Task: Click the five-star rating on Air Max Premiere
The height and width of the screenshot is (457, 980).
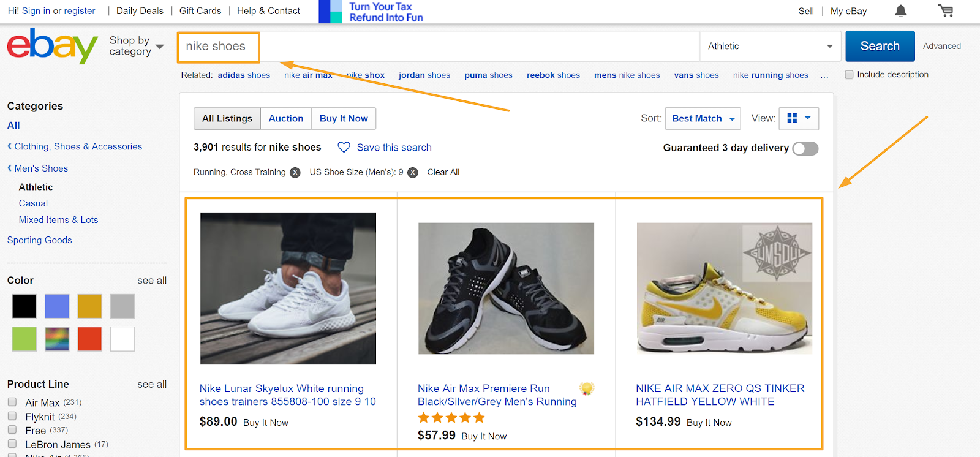Action: coord(451,418)
